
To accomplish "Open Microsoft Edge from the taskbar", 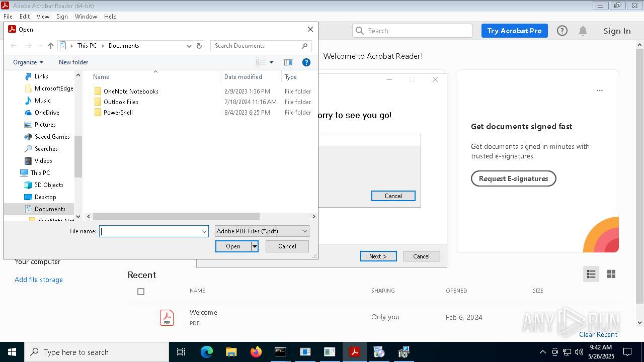I will 207,352.
